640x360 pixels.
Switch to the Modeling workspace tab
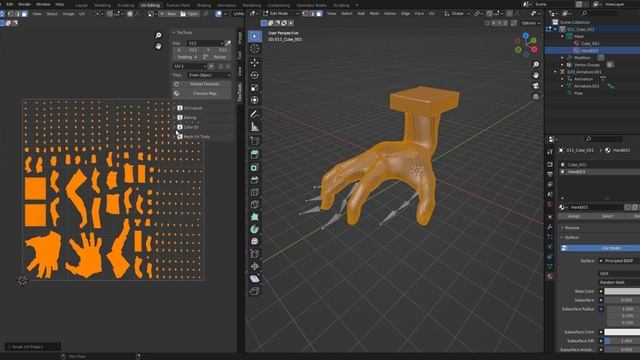point(102,5)
